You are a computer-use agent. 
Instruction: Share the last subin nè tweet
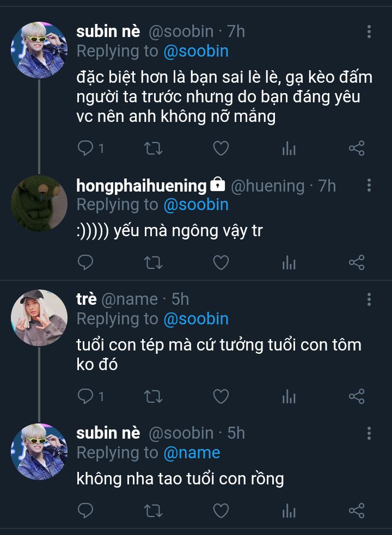tap(356, 511)
